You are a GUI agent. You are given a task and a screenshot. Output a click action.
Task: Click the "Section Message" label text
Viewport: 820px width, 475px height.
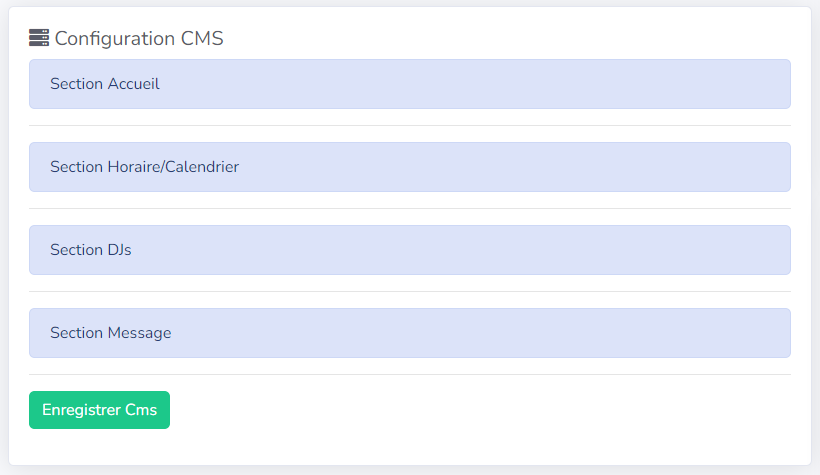click(110, 333)
